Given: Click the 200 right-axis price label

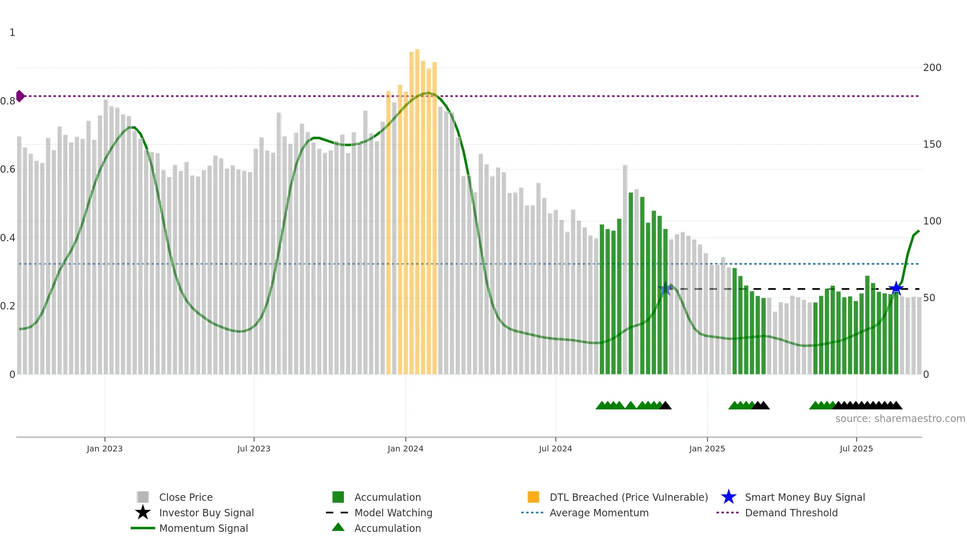Looking at the screenshot, I should click(932, 68).
